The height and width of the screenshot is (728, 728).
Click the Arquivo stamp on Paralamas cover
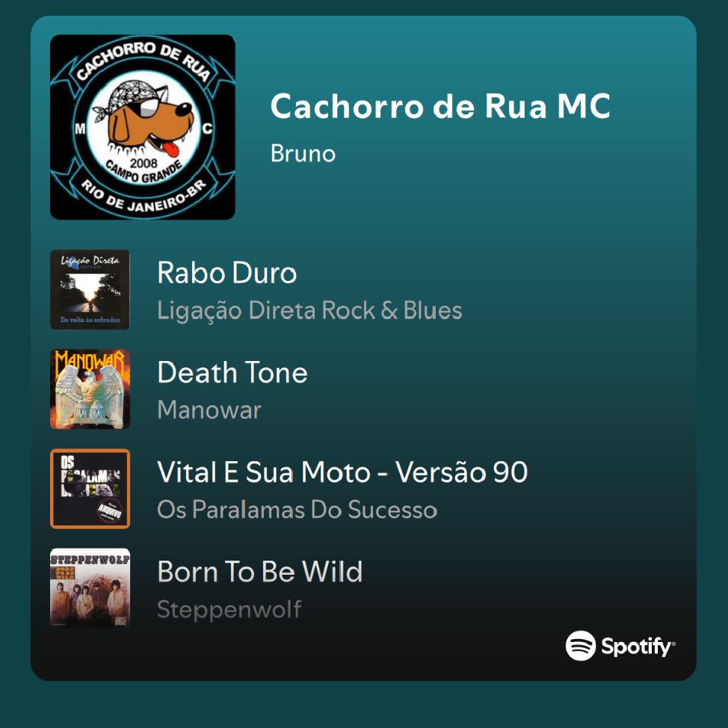110,510
